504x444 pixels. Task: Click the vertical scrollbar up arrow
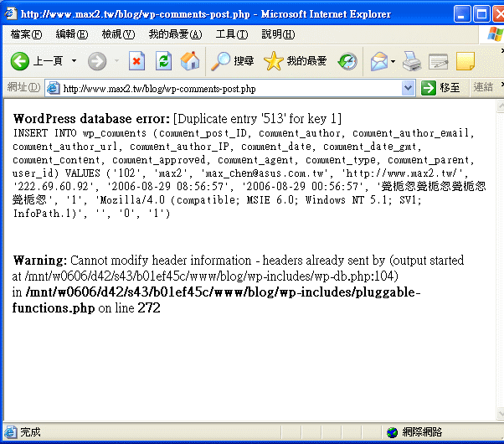tap(501, 106)
